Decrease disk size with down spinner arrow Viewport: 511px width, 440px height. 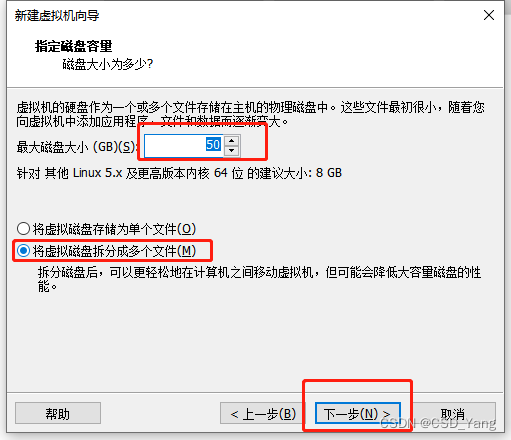coord(232,151)
